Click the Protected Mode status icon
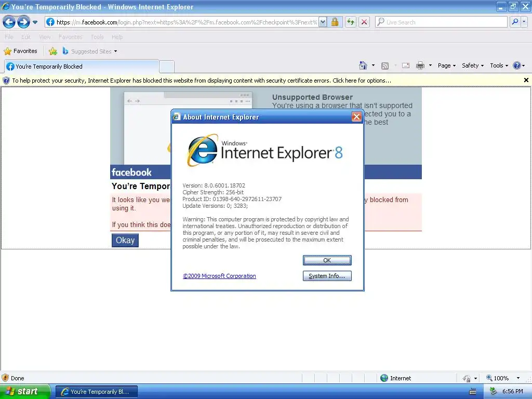Viewport: 532px width, 399px height. pos(467,378)
